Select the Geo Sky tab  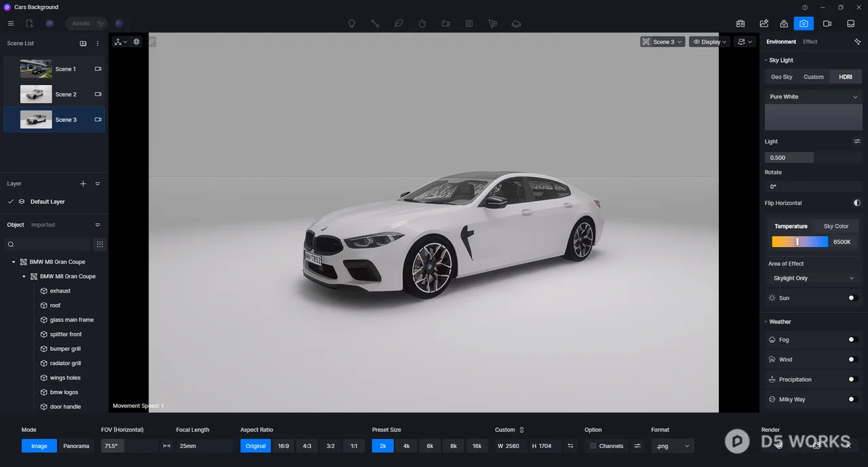[782, 77]
